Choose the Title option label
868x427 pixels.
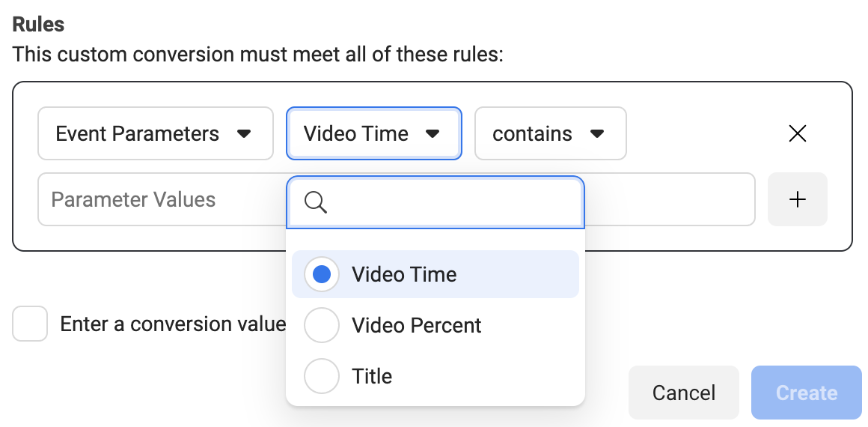coord(372,377)
